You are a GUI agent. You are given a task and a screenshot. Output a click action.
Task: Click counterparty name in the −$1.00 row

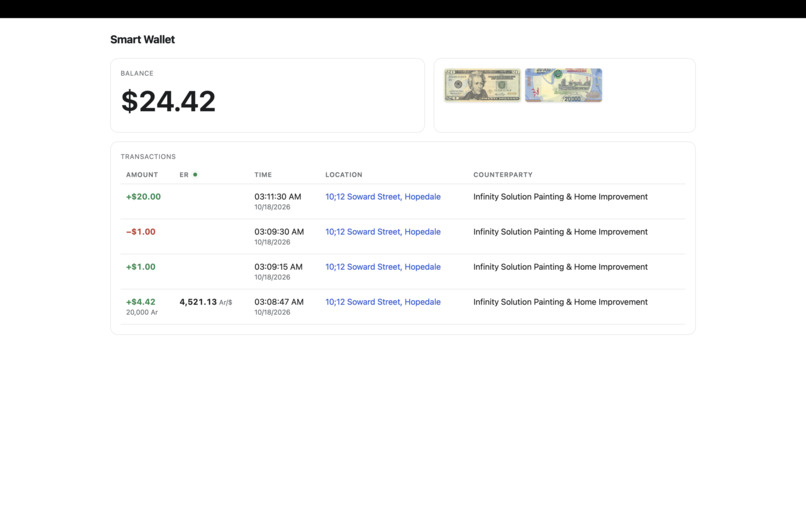click(560, 231)
